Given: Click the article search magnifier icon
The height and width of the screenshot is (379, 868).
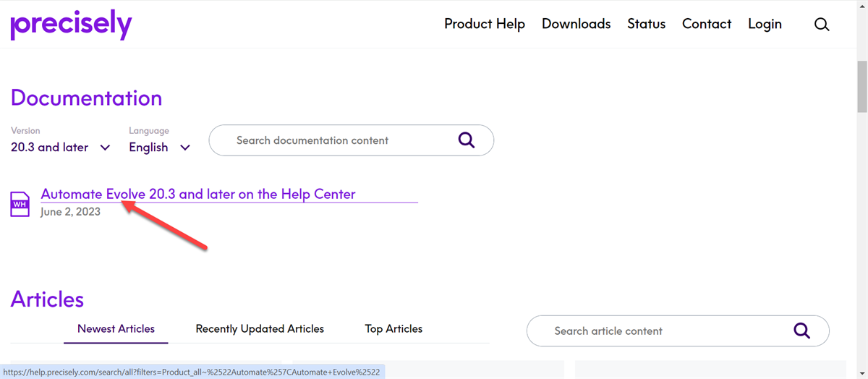Looking at the screenshot, I should pos(801,331).
